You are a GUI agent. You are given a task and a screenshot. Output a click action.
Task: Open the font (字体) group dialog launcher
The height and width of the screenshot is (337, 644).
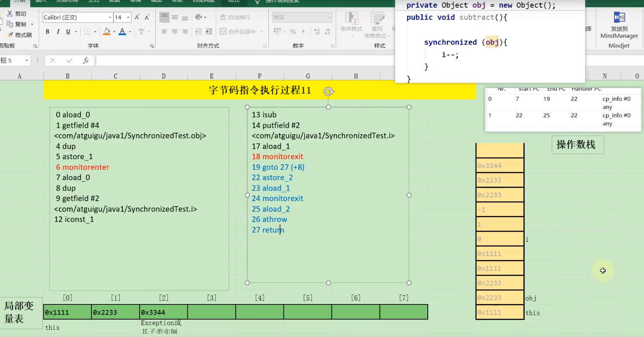[152, 46]
